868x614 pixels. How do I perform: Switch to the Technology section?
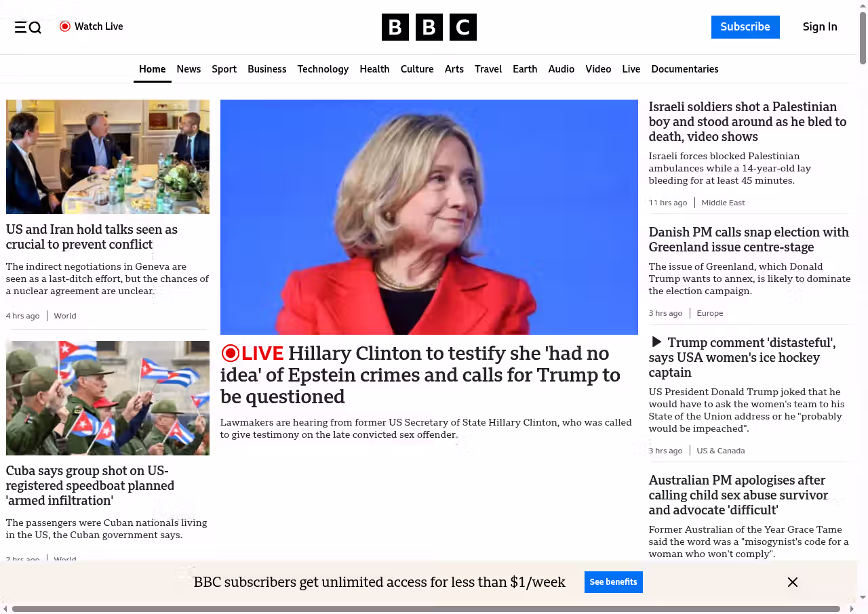[x=323, y=69]
